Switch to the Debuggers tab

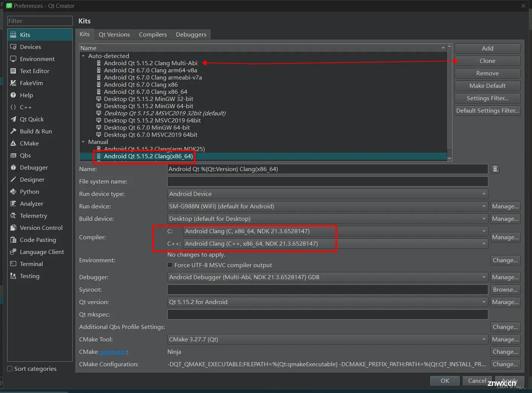tap(191, 34)
